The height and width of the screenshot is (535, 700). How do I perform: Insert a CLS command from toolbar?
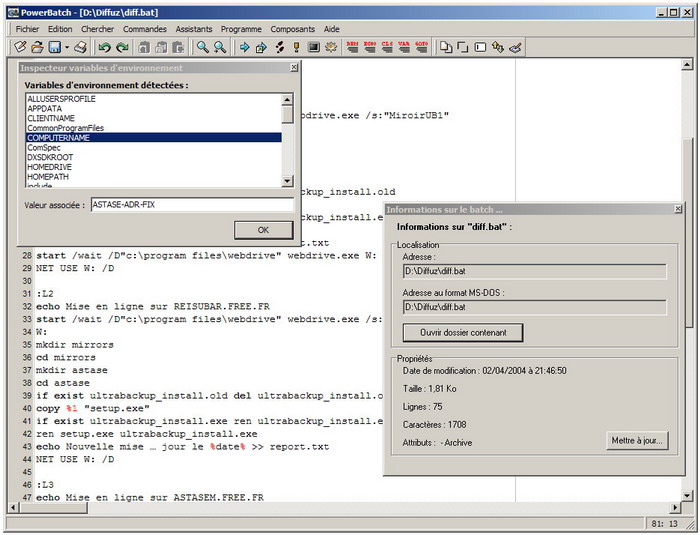(x=387, y=47)
